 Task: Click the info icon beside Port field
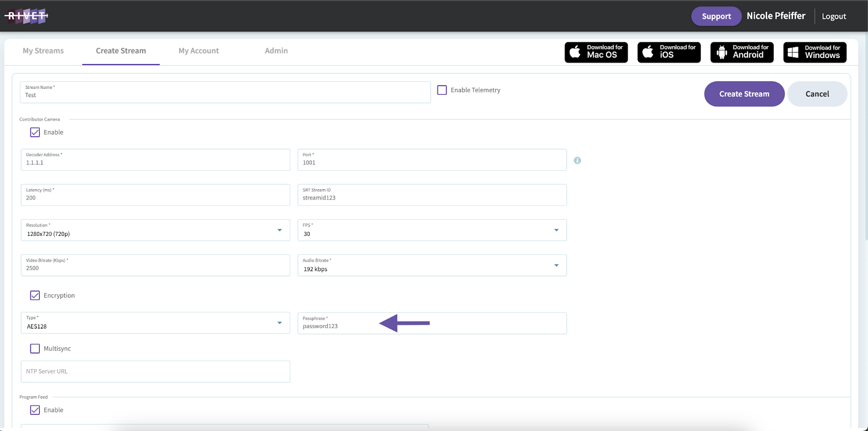[x=577, y=160]
